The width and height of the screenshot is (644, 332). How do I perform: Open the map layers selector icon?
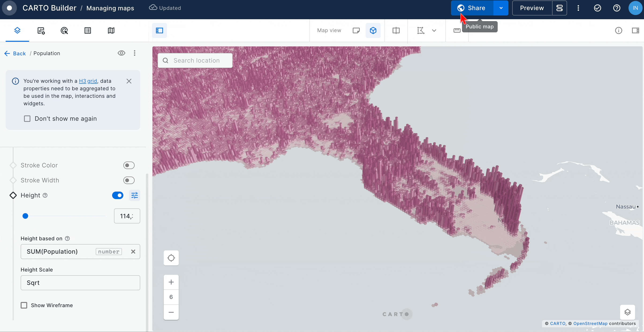pyautogui.click(x=627, y=312)
